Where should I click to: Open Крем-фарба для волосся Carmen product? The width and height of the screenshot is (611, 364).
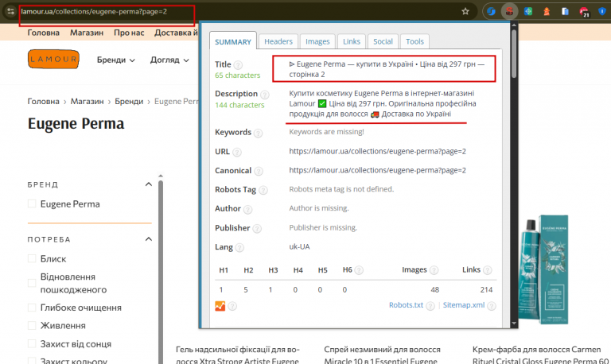point(540,355)
